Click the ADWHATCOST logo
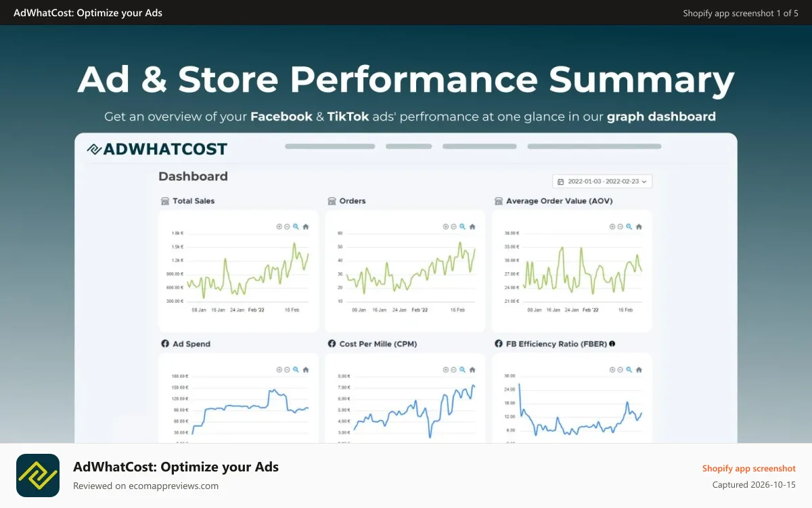Viewport: 812px width, 508px height. [x=157, y=149]
